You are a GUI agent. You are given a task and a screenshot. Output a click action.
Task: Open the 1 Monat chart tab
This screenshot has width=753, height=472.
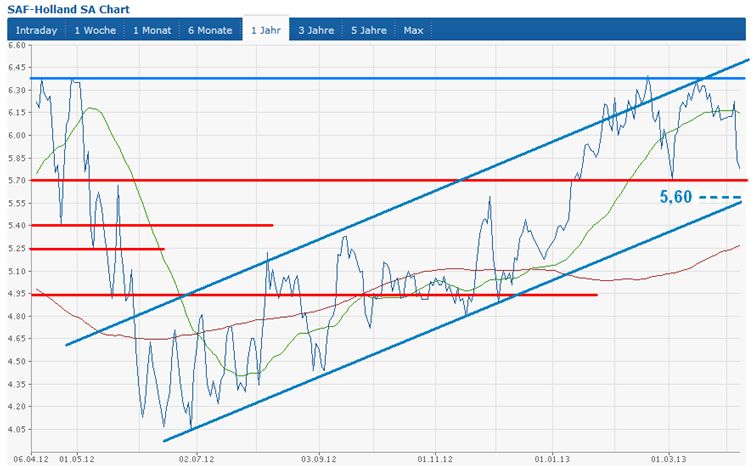point(152,30)
